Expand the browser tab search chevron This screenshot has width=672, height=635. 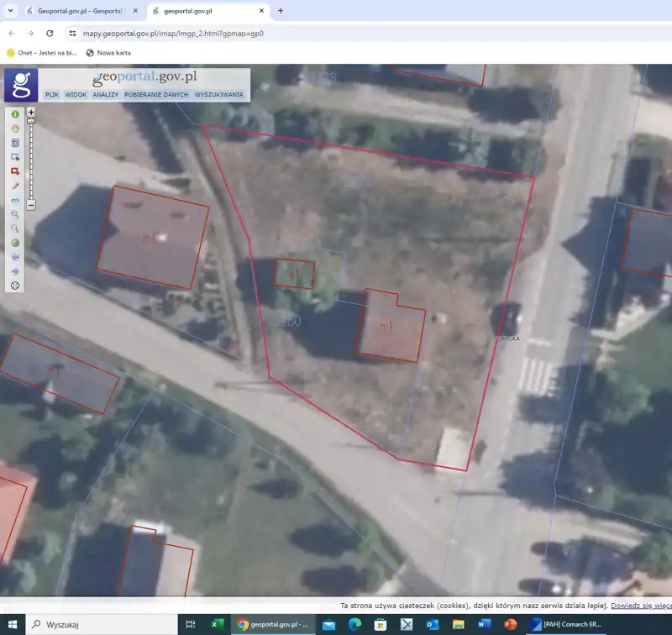[8, 11]
